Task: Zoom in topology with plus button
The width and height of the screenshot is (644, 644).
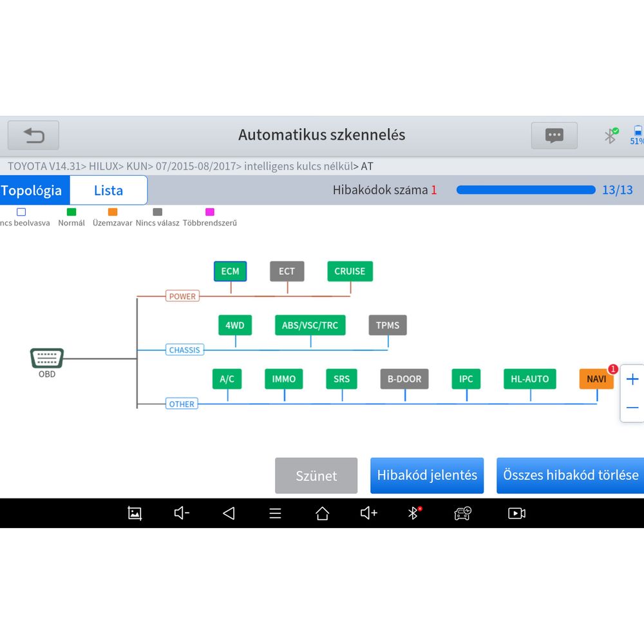Action: (x=632, y=379)
